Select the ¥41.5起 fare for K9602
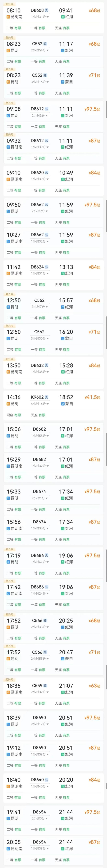The image size is (107, 868). (x=92, y=398)
